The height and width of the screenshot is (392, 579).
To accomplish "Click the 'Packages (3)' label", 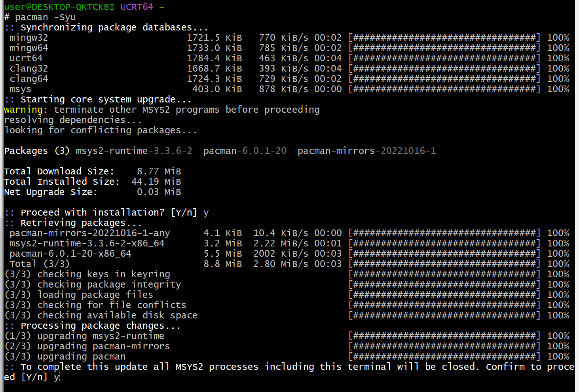I will pos(37,151).
